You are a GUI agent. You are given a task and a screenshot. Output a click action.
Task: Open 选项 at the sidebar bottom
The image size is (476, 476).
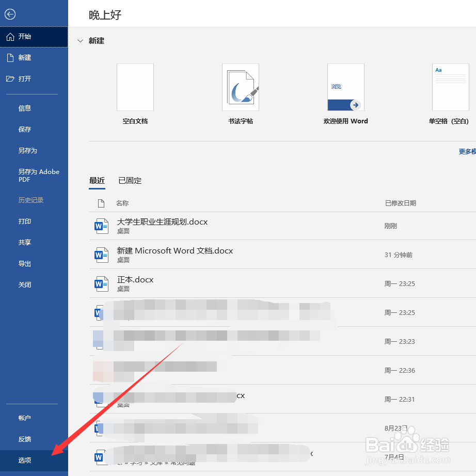point(34,461)
